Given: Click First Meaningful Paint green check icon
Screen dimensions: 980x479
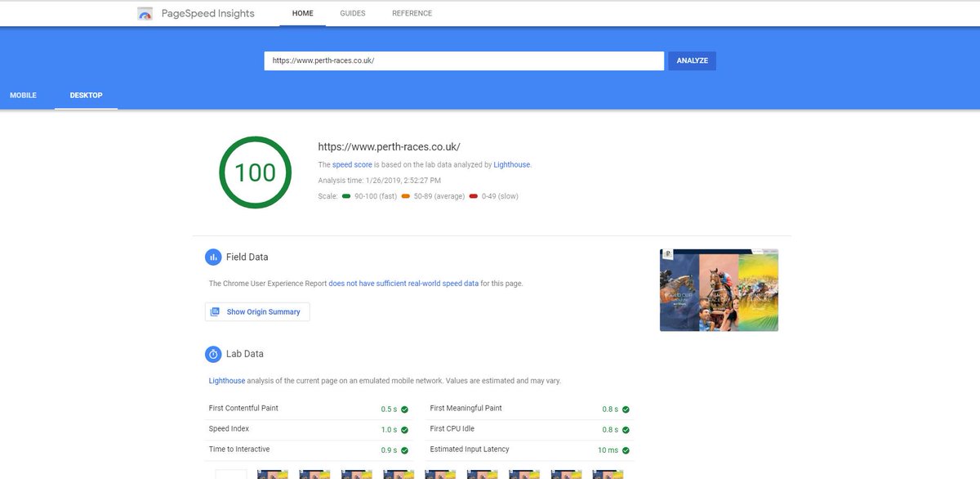Looking at the screenshot, I should coord(626,410).
